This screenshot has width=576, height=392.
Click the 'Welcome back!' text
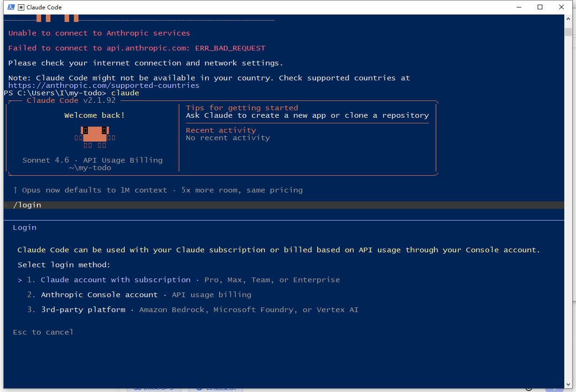pyautogui.click(x=94, y=115)
